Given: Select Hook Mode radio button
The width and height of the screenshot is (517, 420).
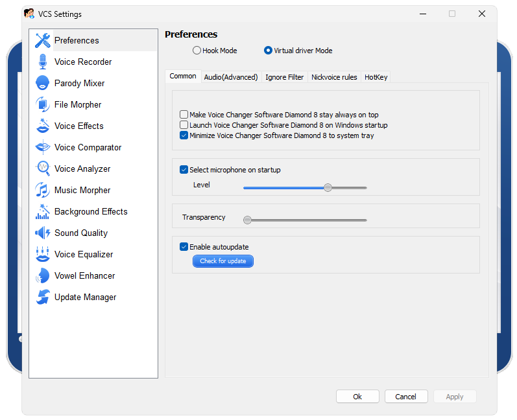Looking at the screenshot, I should pos(197,51).
